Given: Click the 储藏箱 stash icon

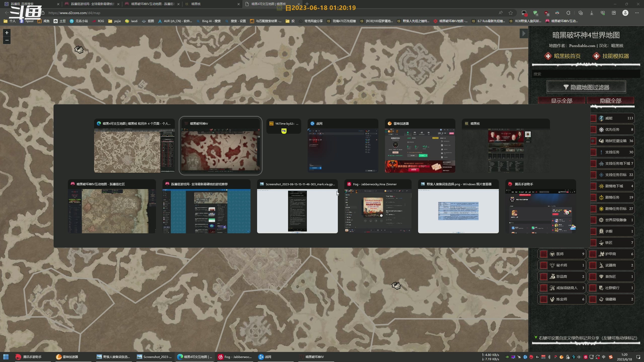Looking at the screenshot, I should click(601, 299).
